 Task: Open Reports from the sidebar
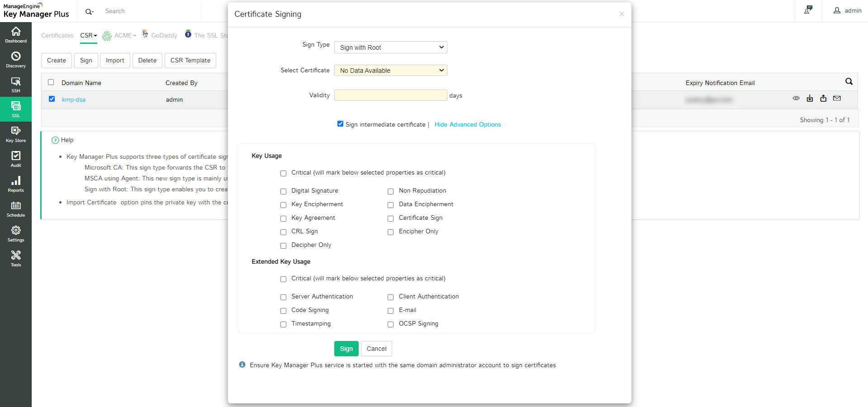pos(16,184)
